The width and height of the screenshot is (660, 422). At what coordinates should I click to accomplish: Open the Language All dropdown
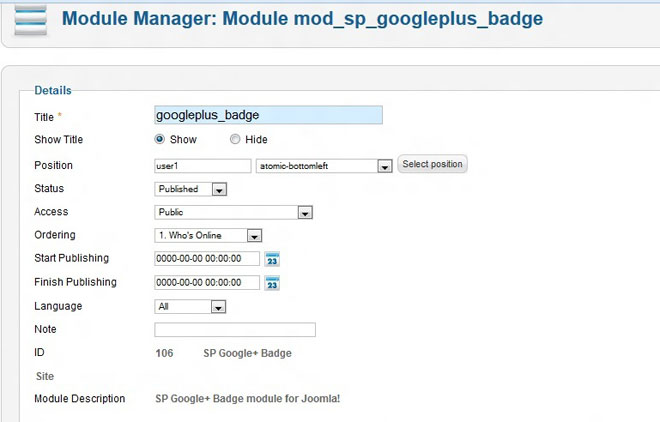click(217, 307)
